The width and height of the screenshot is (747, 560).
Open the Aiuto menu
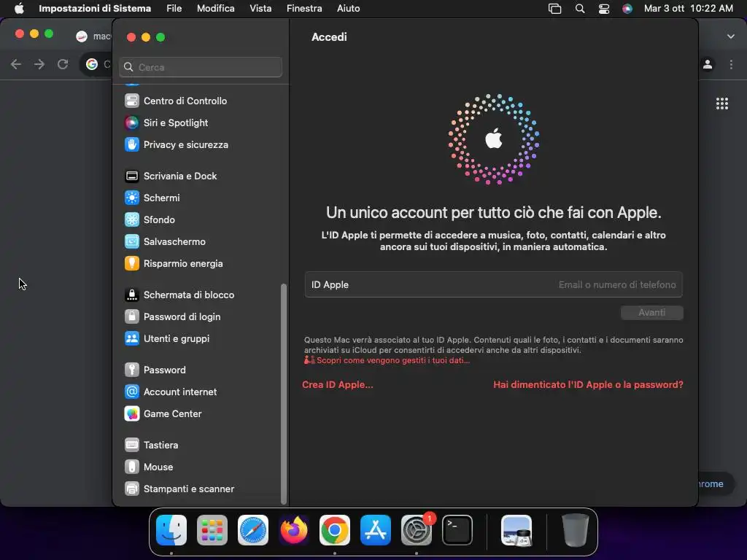[348, 9]
